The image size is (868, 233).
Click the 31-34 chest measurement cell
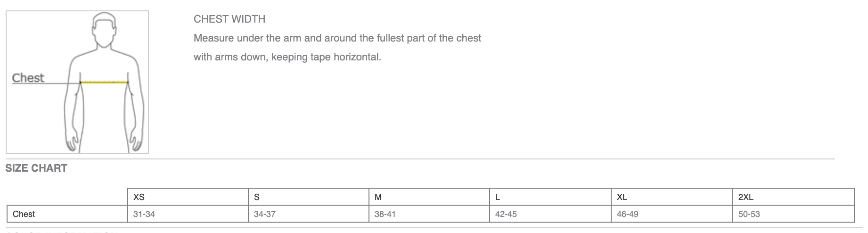188,214
